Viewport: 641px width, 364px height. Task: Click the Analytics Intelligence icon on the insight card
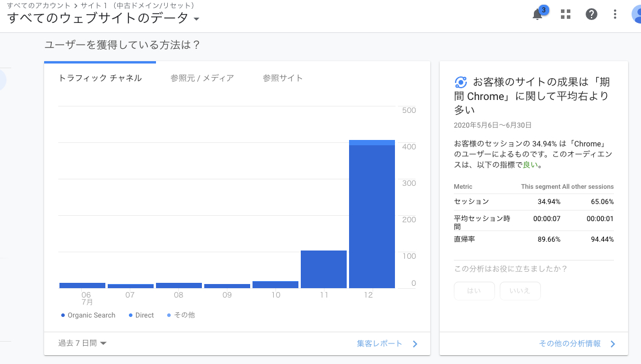click(x=461, y=82)
